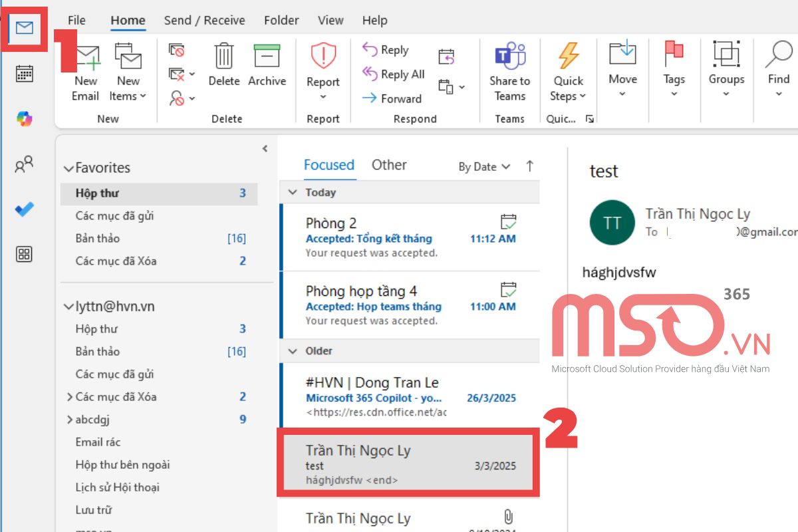Image resolution: width=798 pixels, height=532 pixels.
Task: Open the Phòng 2 accepted message
Action: tap(410, 237)
